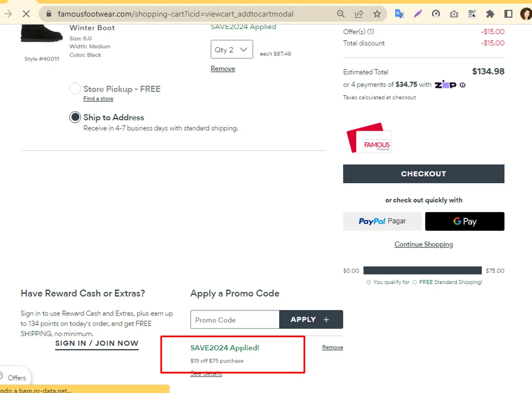The height and width of the screenshot is (393, 532).
Task: Click the "Width: Medium" text
Action: point(90,47)
